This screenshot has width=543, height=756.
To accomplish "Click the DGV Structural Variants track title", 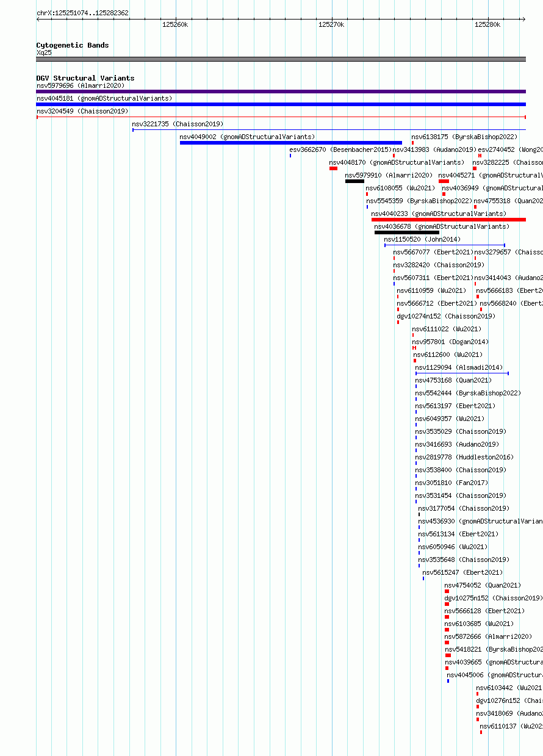I will (x=85, y=78).
